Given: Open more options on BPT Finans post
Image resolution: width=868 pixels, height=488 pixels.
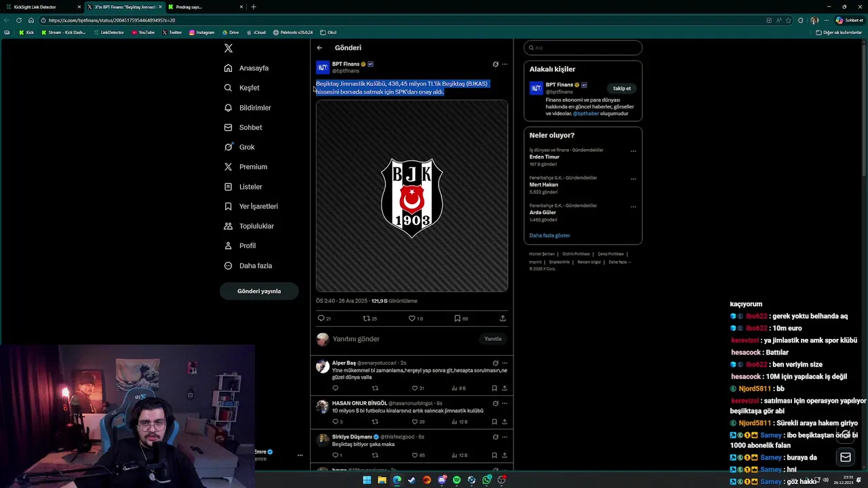Looking at the screenshot, I should click(505, 64).
